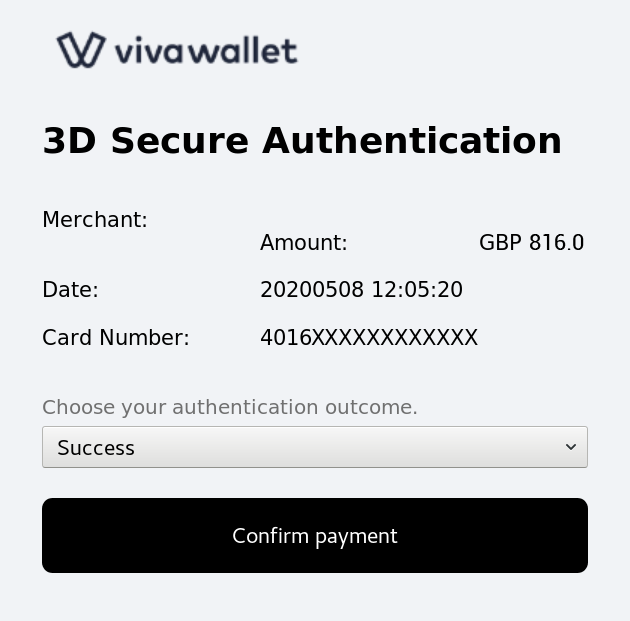This screenshot has width=630, height=621.
Task: Click the 12:05:20 time value
Action: 417,290
